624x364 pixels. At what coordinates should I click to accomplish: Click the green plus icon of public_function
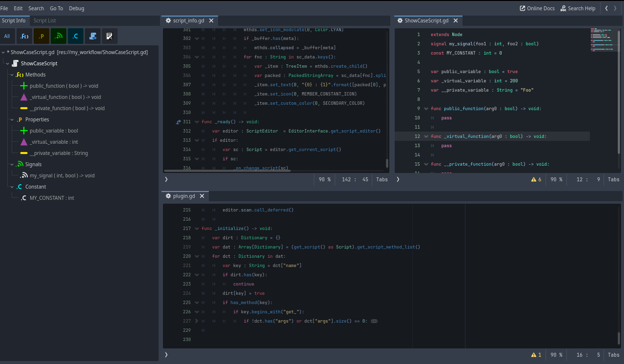point(24,86)
